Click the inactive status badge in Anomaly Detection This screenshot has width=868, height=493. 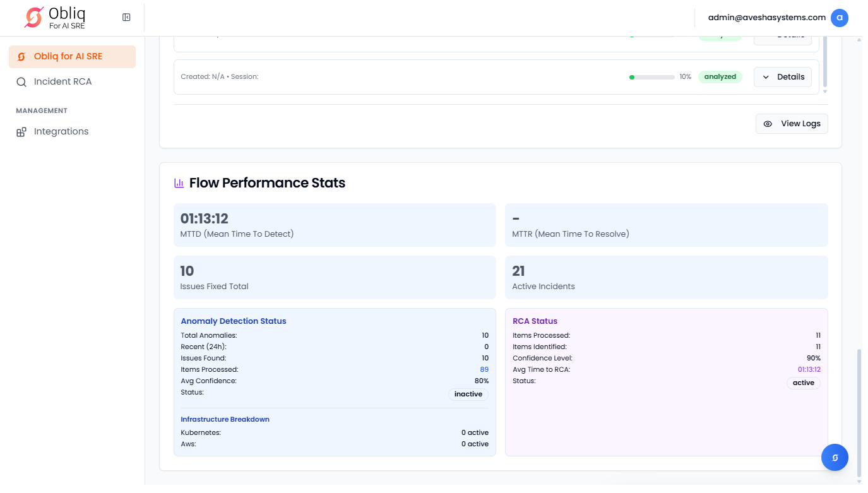pos(468,395)
